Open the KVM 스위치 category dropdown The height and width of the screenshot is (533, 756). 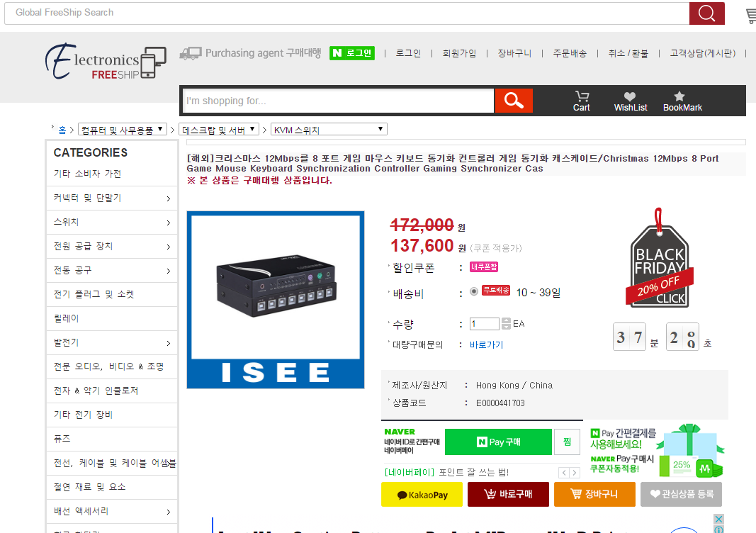[329, 130]
